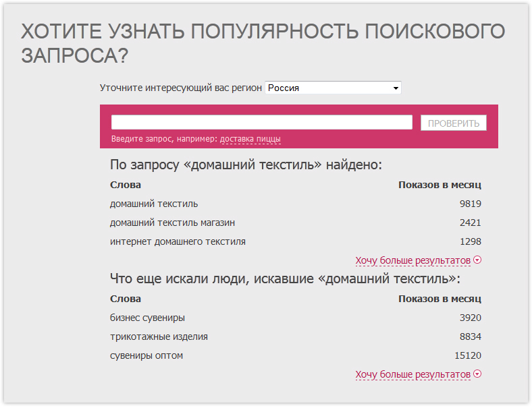
Task: Select the row домашний текстиль
Action: (x=296, y=204)
